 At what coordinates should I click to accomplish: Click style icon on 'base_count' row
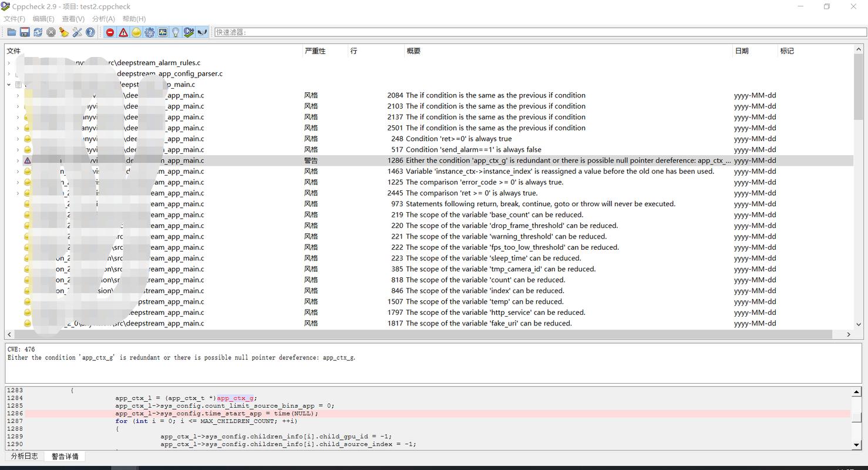[x=27, y=215]
